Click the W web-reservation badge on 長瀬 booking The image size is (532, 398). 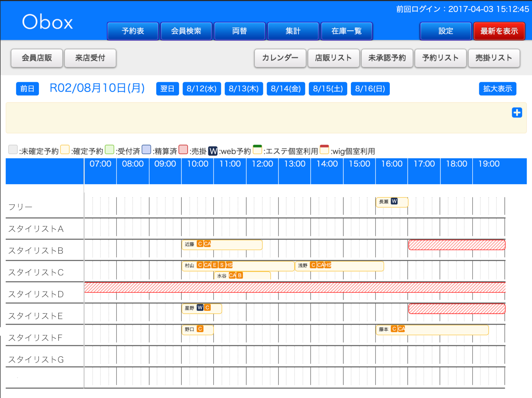click(x=394, y=201)
